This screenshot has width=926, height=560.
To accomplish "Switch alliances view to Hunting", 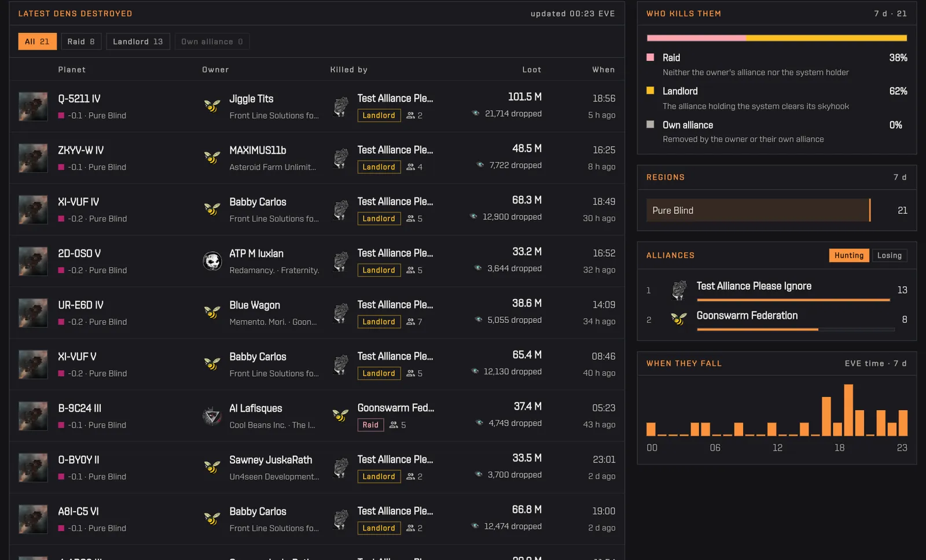I will (x=849, y=255).
